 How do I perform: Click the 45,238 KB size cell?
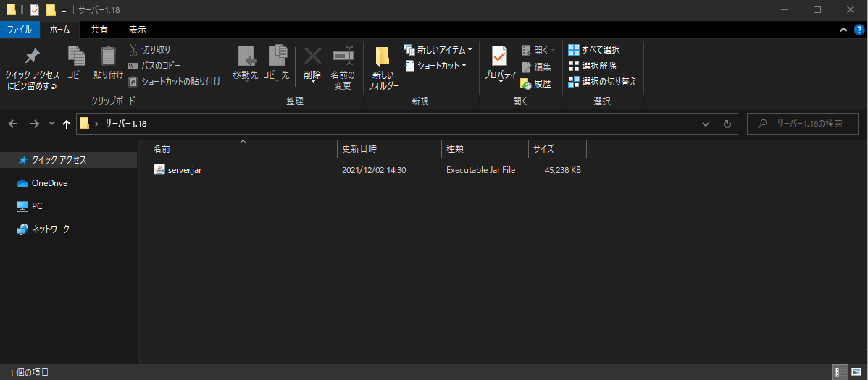click(x=562, y=170)
